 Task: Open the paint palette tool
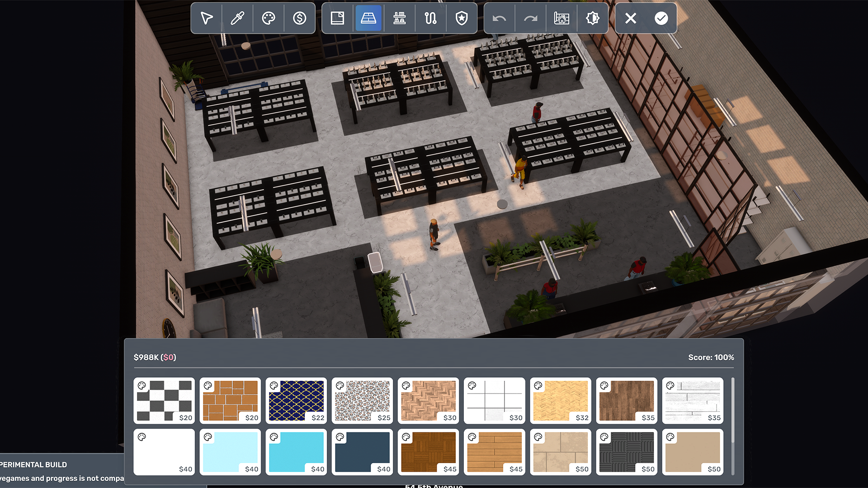click(269, 18)
